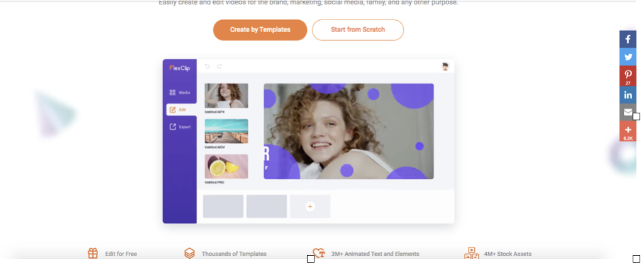Click the FlexClip logo

(179, 68)
